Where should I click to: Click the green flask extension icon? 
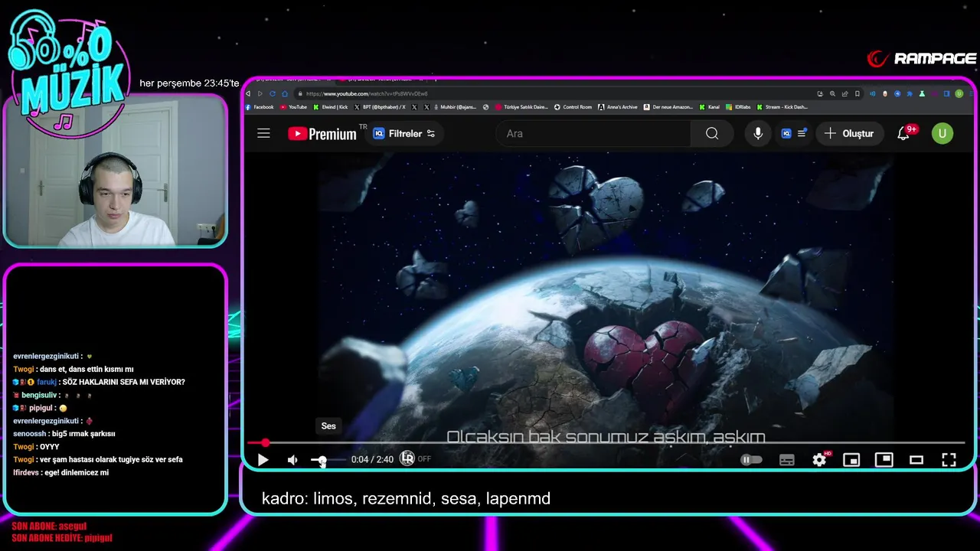922,93
